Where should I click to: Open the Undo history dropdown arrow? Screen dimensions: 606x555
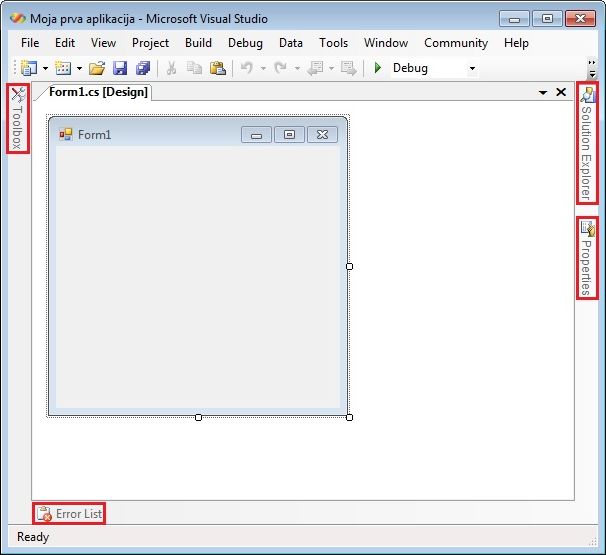pos(263,68)
